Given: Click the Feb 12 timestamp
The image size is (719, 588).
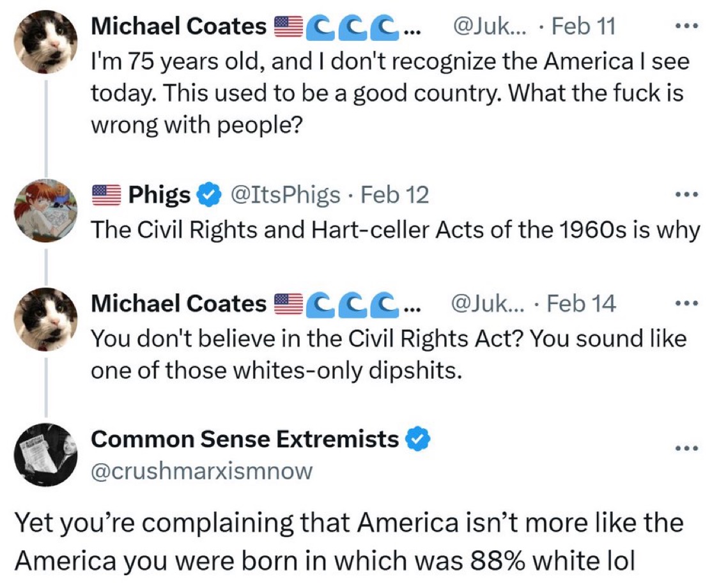Looking at the screenshot, I should tap(395, 195).
